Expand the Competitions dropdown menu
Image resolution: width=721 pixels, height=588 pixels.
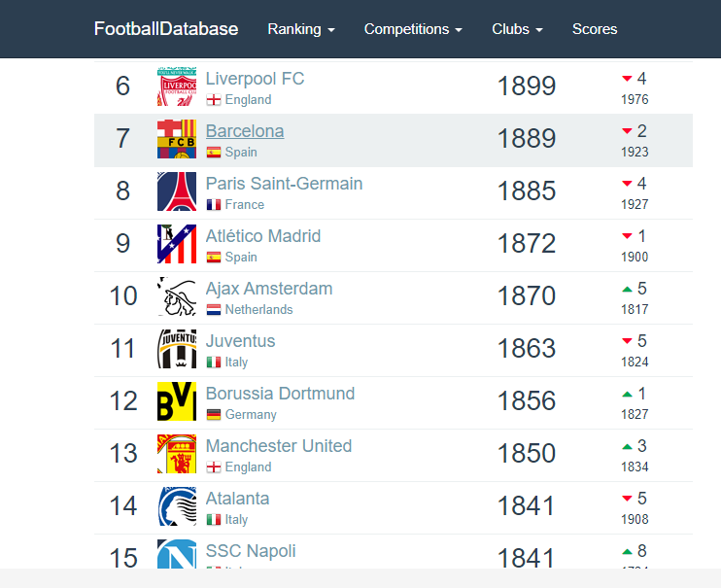(x=413, y=29)
